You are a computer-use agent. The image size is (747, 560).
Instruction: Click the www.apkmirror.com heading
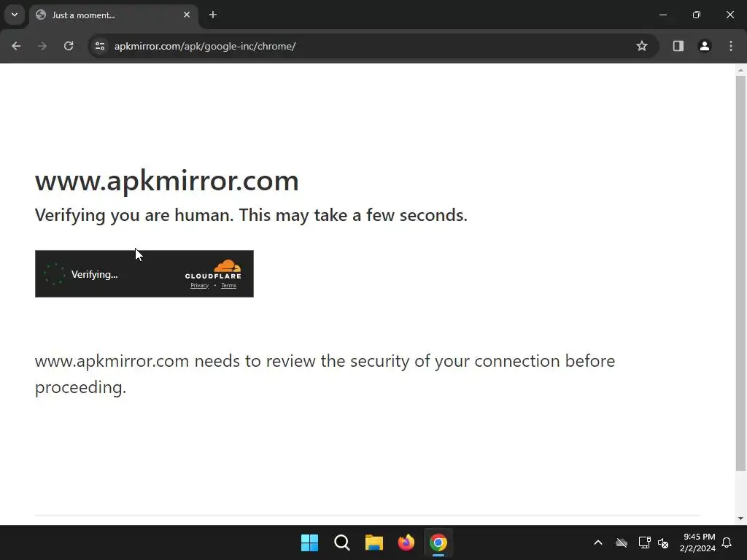click(167, 181)
